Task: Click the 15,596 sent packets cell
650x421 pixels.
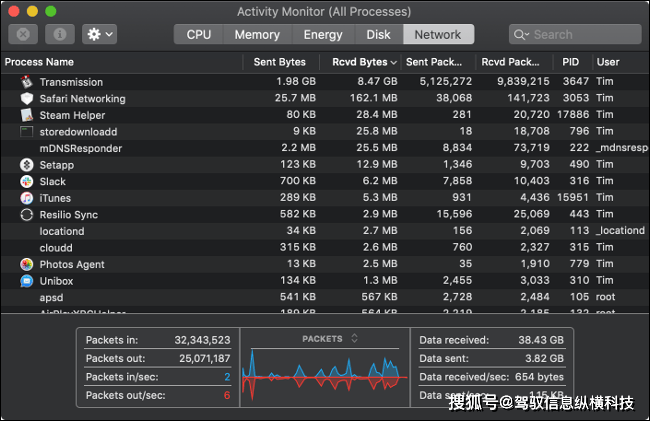Action: tap(454, 214)
